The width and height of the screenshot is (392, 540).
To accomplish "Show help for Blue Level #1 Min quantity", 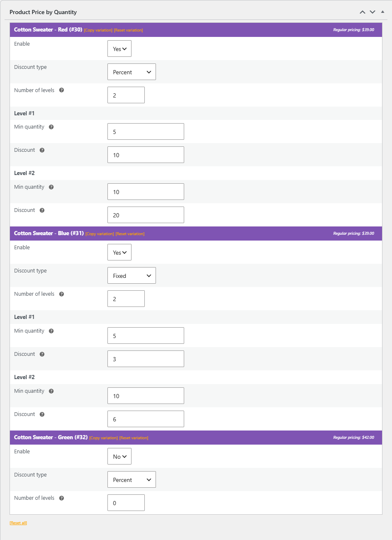I will 51,331.
